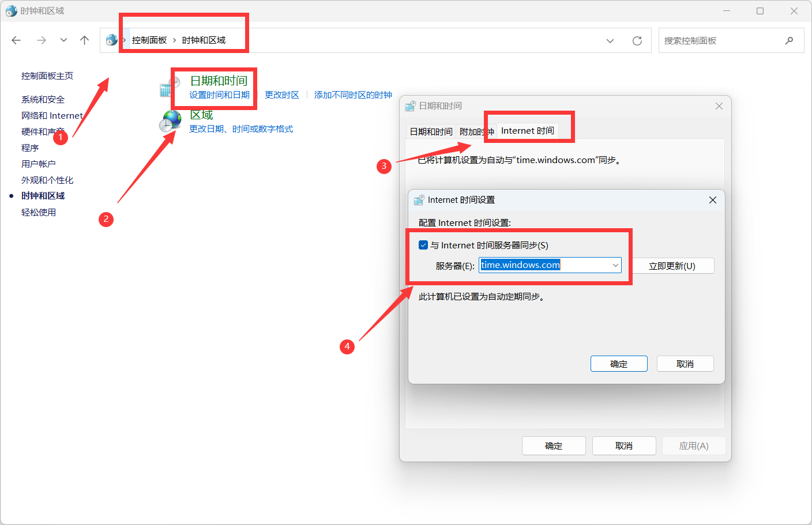Click the Control Panel icon in the address bar
Viewport: 812px width, 525px height.
pyautogui.click(x=112, y=40)
